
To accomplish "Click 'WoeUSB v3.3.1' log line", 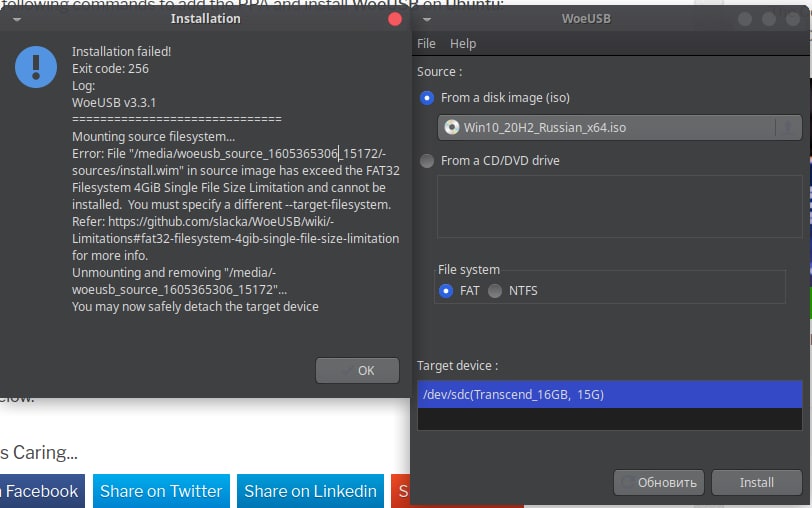I will pyautogui.click(x=113, y=103).
